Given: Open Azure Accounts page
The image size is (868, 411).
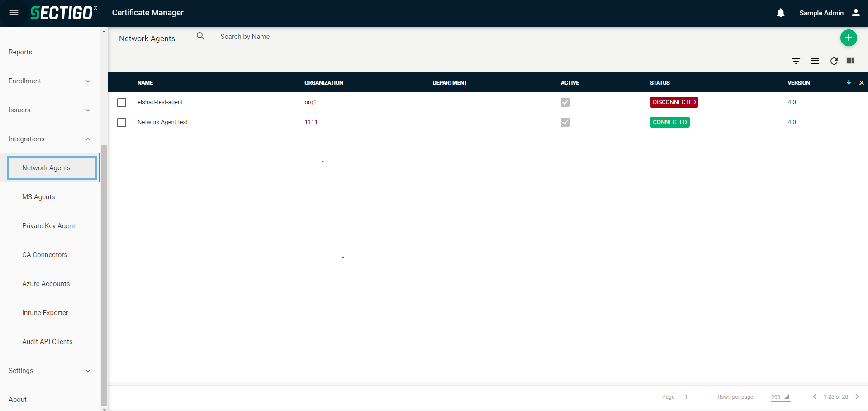Looking at the screenshot, I should click(46, 284).
